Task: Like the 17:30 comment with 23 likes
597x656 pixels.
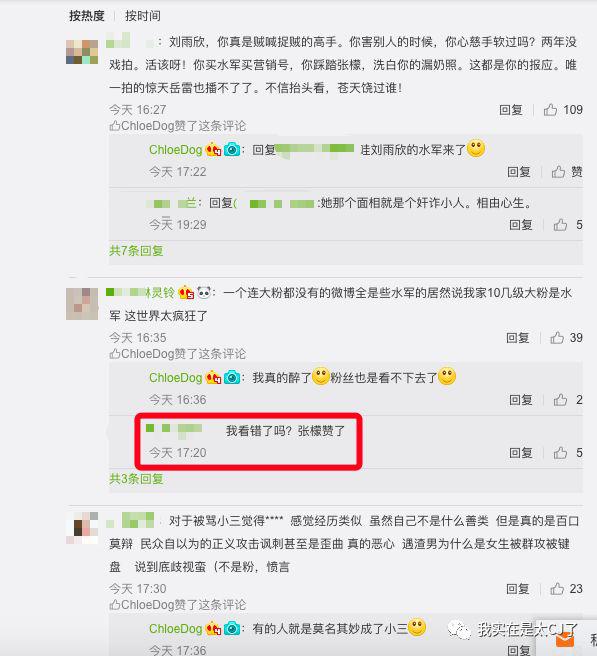Action: (557, 589)
